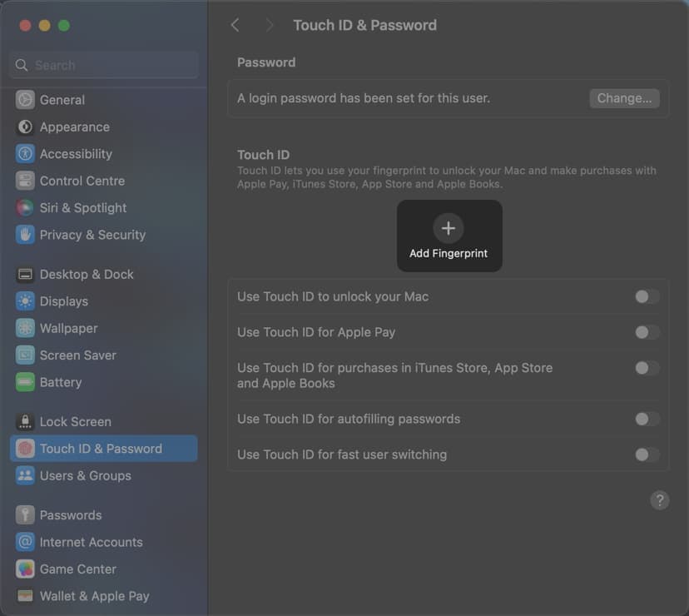Click the search magnifier icon
Viewport: 689px width, 616px height.
click(x=22, y=65)
